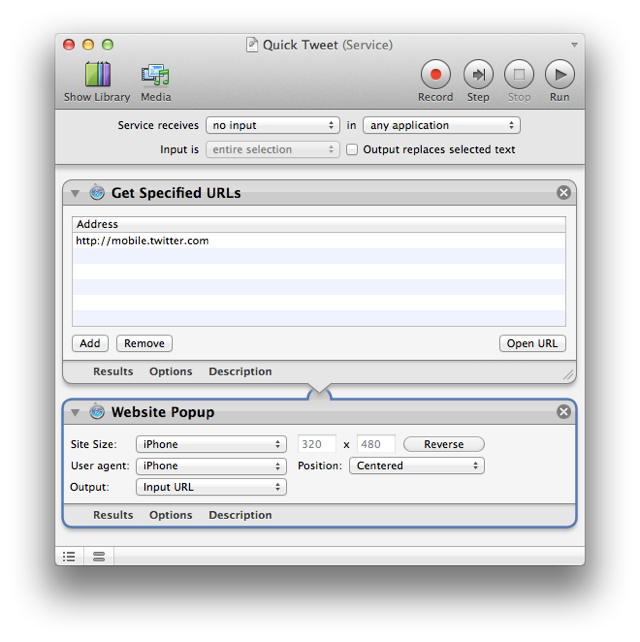Remove the Get Specified URLs action
This screenshot has height=642, width=640.
563,193
